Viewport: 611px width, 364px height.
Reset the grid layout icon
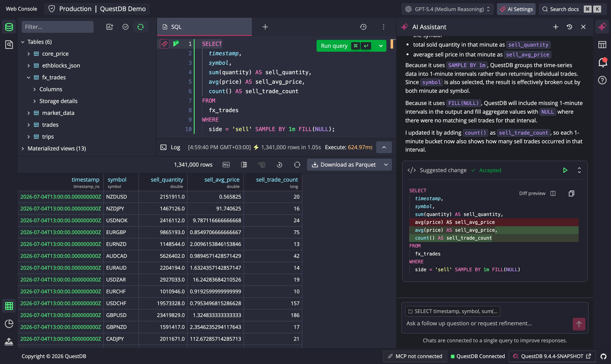[279, 165]
